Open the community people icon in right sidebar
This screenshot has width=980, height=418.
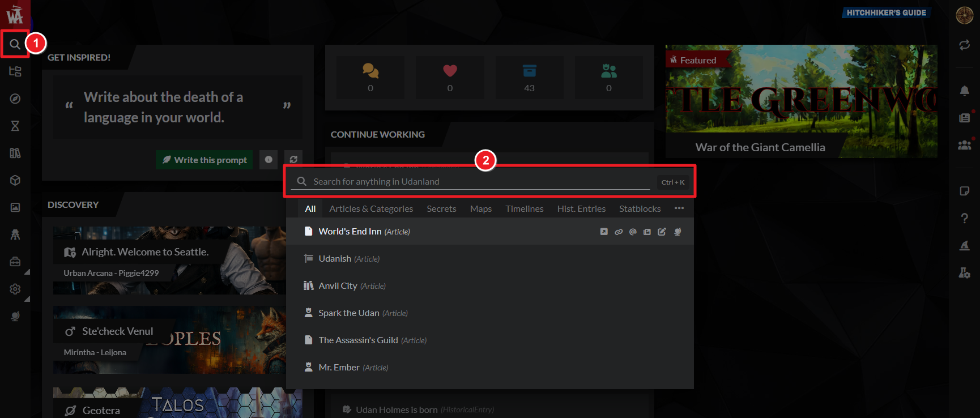(x=964, y=145)
